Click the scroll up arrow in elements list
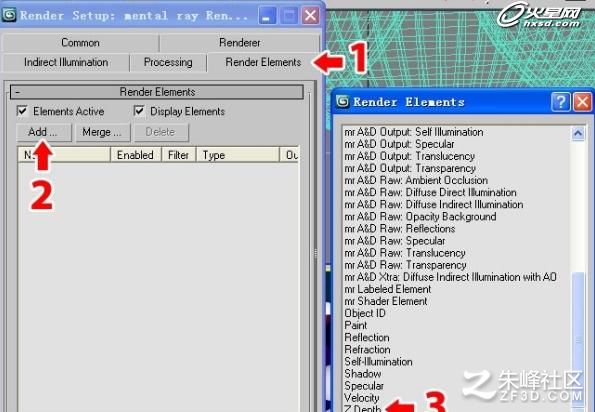This screenshot has width=595, height=412. click(578, 133)
